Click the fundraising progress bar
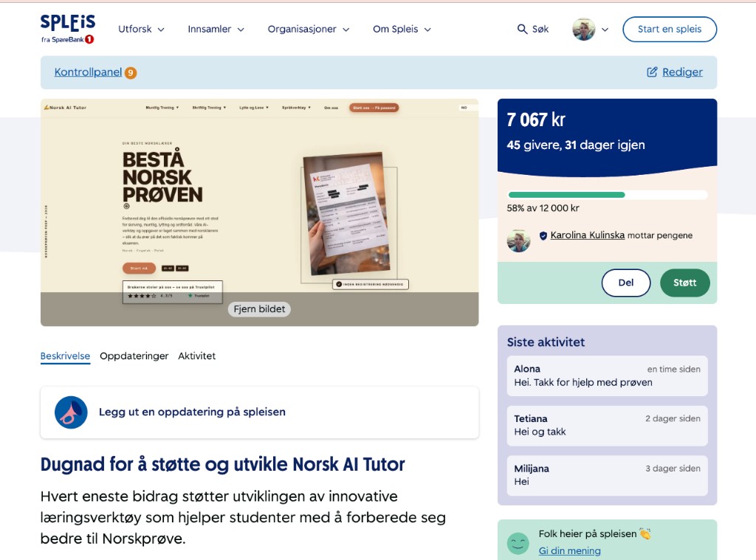Image resolution: width=756 pixels, height=560 pixels. coord(607,195)
